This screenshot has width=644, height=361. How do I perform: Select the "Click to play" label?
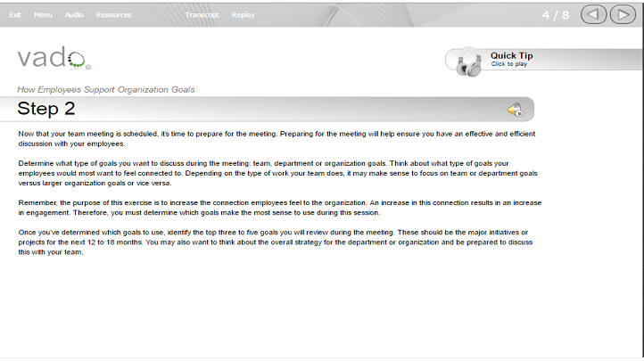[509, 64]
